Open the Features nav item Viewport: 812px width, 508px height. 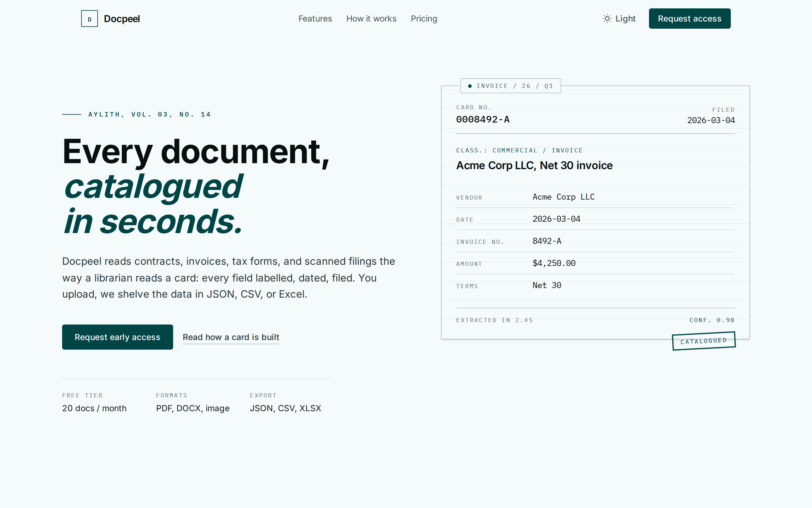pos(315,19)
